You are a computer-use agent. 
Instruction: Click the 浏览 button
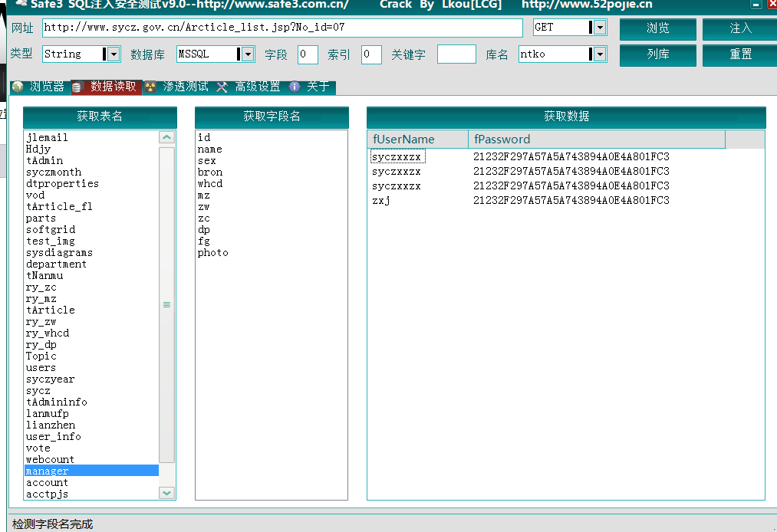pos(657,28)
